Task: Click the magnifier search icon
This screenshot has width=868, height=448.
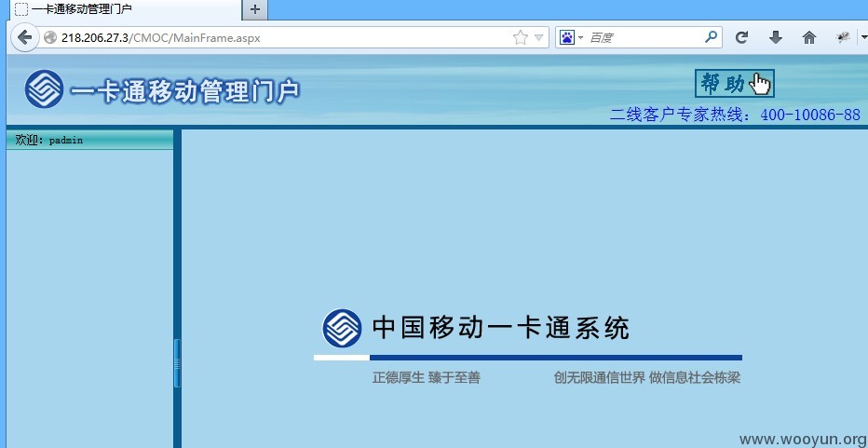Action: click(711, 37)
